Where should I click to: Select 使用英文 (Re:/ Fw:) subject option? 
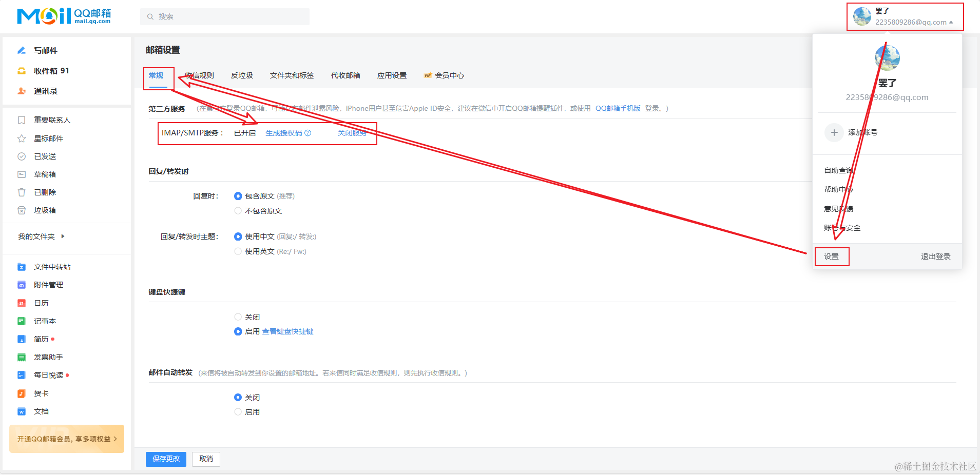pos(238,251)
